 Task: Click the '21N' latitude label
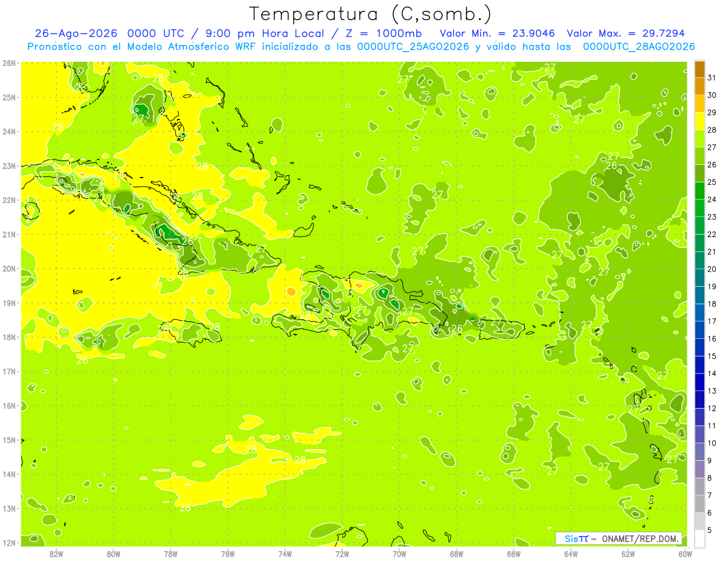[x=9, y=235]
